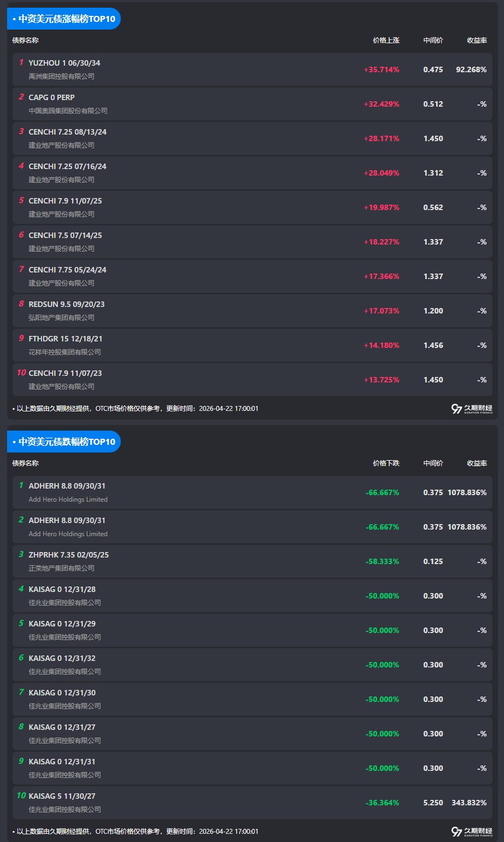Click the +35.714% price change value

(381, 69)
